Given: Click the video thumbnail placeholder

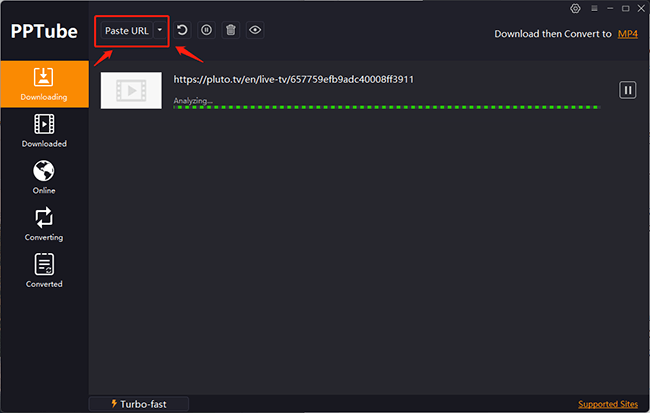Looking at the screenshot, I should coord(131,90).
